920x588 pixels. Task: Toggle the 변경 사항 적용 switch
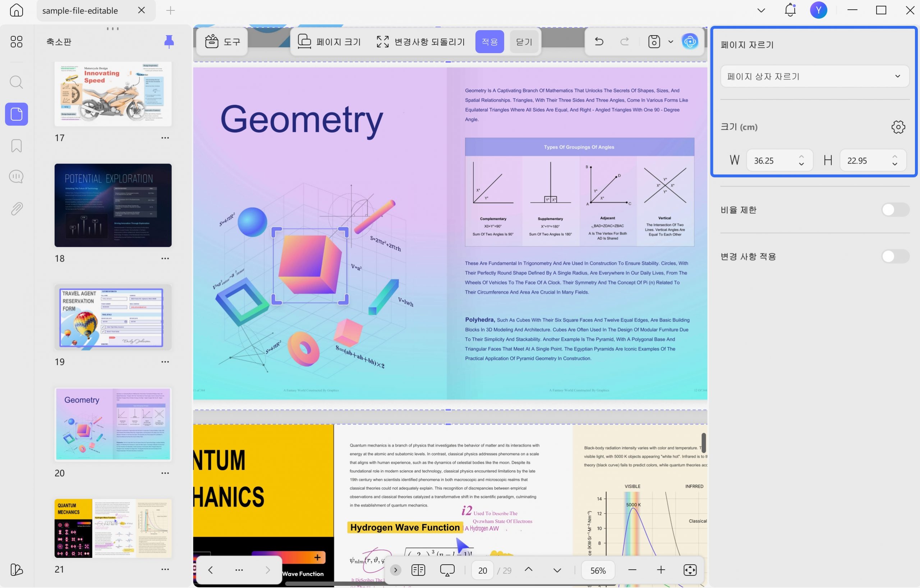point(895,256)
